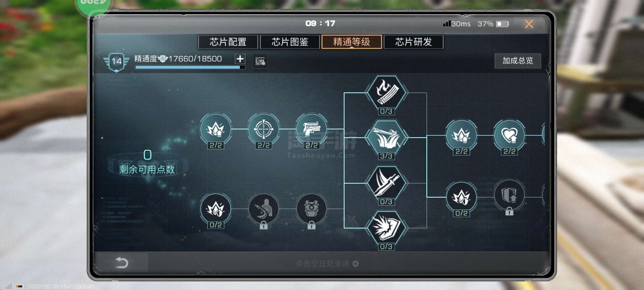Click the mastery progress bar
This screenshot has height=290, width=644.
click(190, 67)
